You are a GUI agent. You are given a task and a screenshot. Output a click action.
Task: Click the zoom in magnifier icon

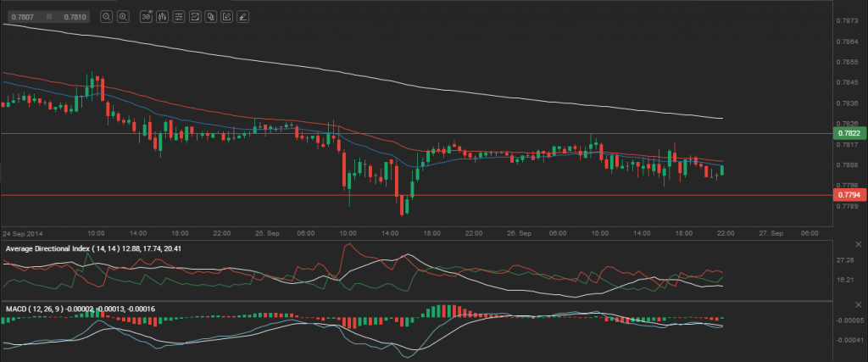click(123, 16)
